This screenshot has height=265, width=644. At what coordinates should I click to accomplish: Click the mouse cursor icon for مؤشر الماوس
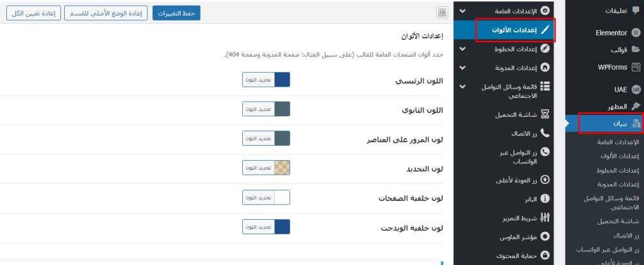tap(545, 236)
